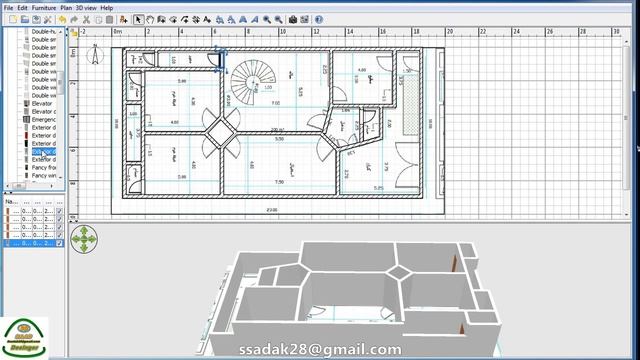Click the New home toolbar icon
Screen dimensions: 640x360
13,20
